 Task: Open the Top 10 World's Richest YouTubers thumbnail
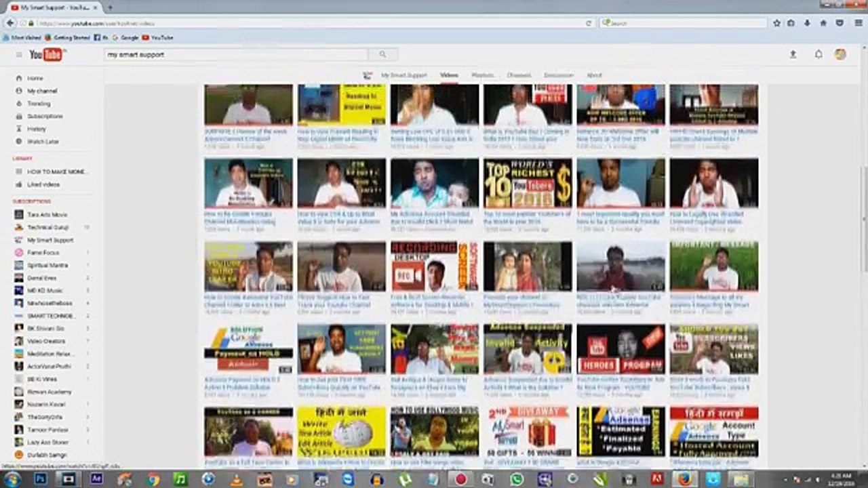pos(528,183)
